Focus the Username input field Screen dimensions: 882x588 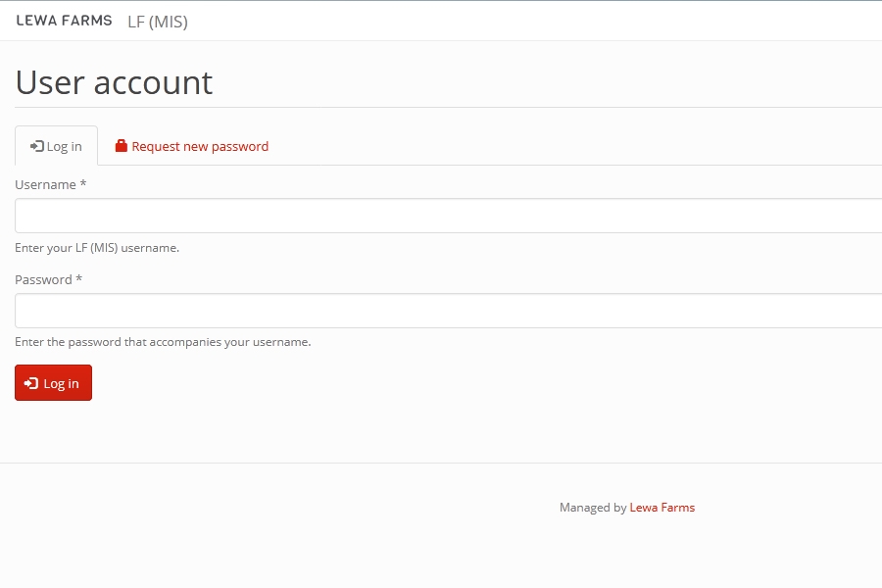point(448,216)
